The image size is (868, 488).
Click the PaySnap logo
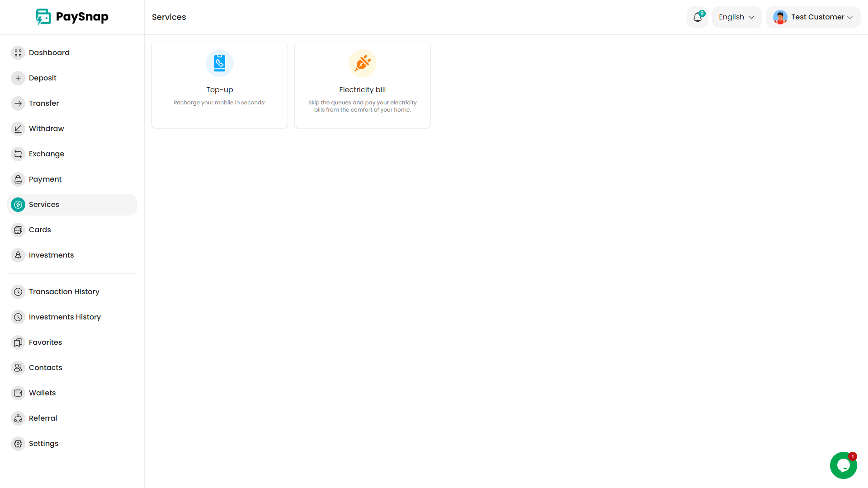72,17
